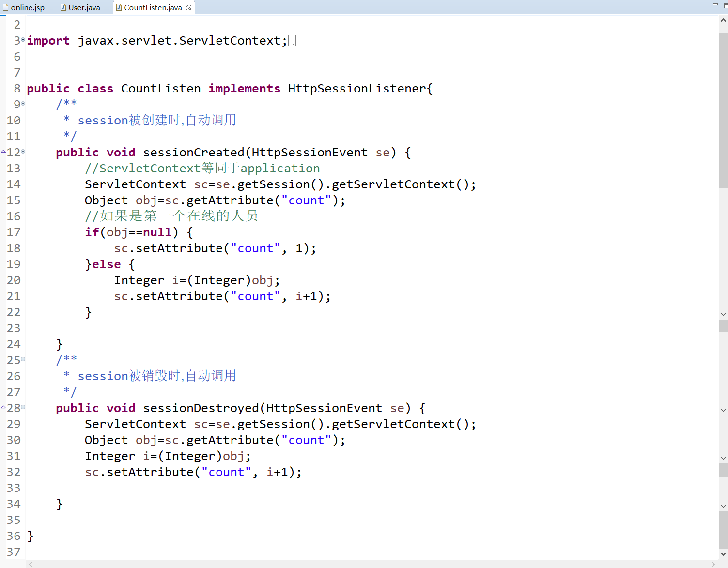Click the class name "CountListen" on line 8
The width and height of the screenshot is (728, 568).
pos(161,89)
